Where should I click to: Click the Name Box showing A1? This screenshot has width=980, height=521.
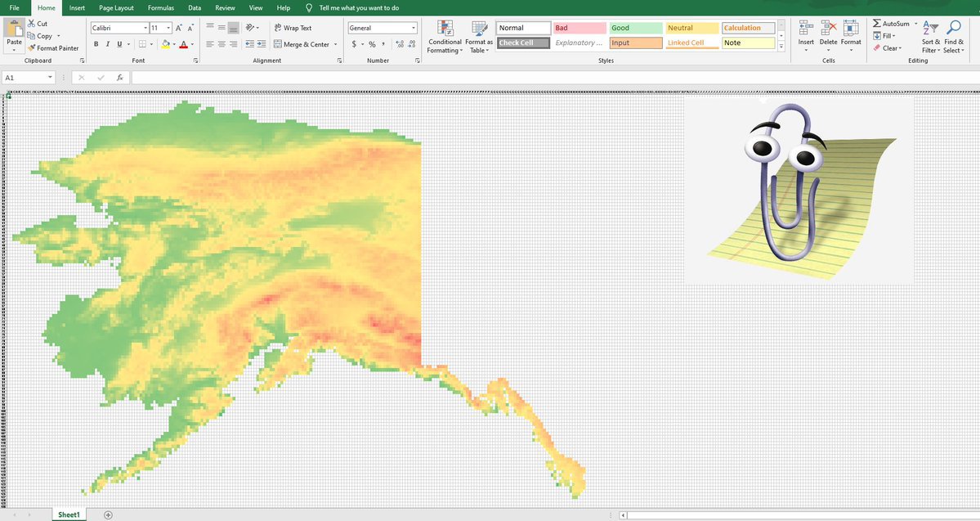pos(25,78)
